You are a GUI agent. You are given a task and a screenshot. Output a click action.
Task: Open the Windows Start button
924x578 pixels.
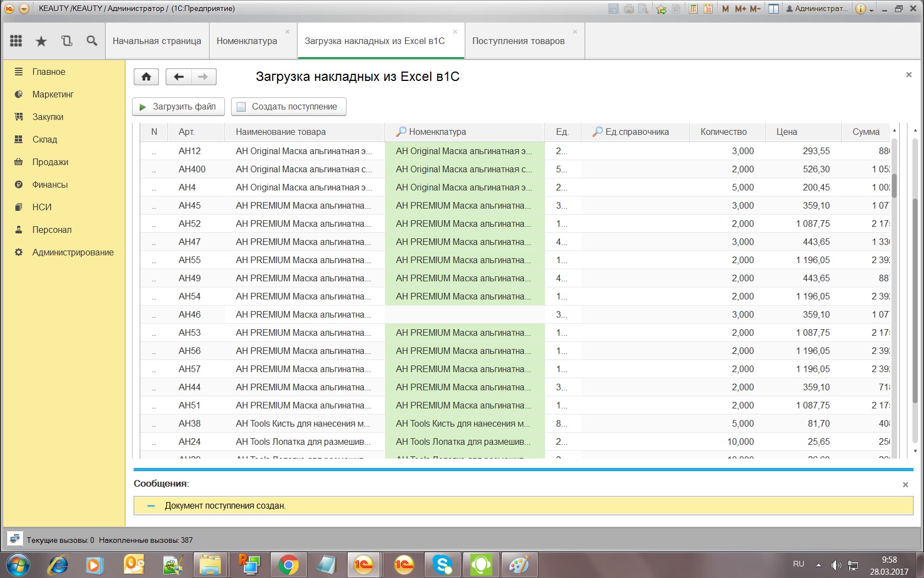coord(18,565)
